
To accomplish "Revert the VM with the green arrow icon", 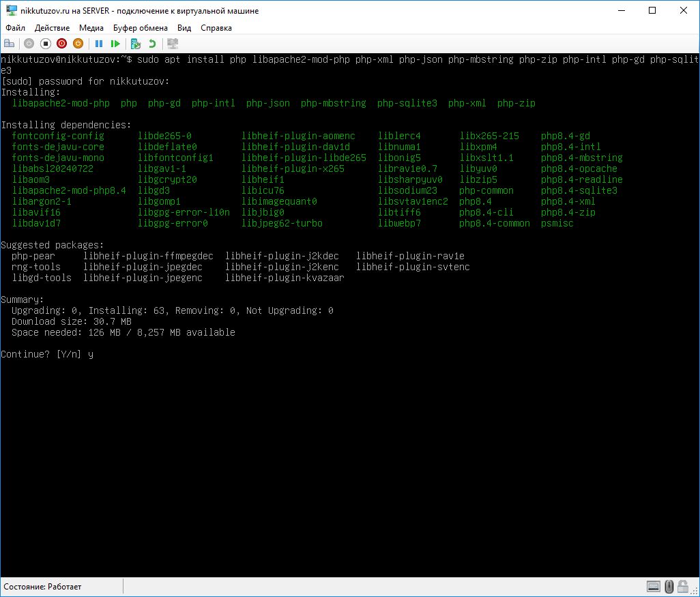I will click(x=152, y=44).
